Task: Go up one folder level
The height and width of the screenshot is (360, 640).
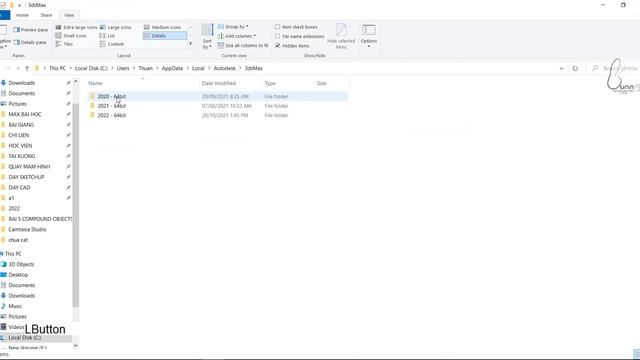Action: 27,69
